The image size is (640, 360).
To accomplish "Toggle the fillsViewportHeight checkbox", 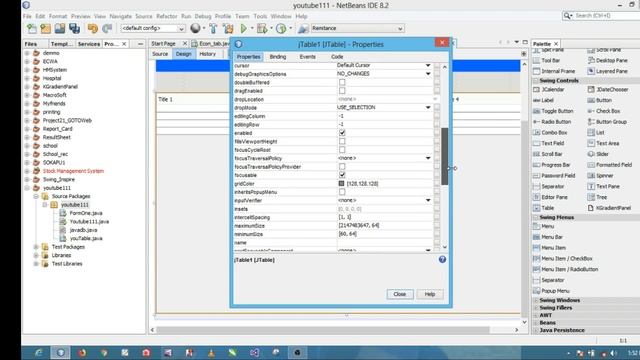I will (x=342, y=141).
